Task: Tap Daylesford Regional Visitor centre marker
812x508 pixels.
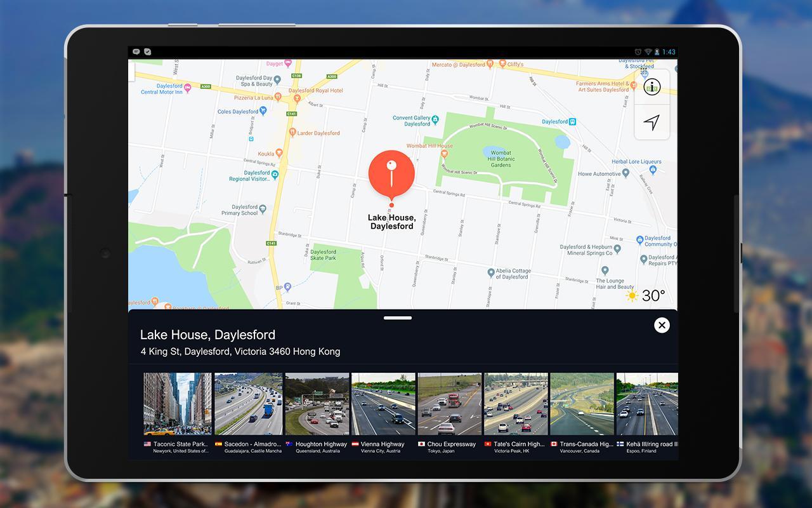Action: coord(275,173)
